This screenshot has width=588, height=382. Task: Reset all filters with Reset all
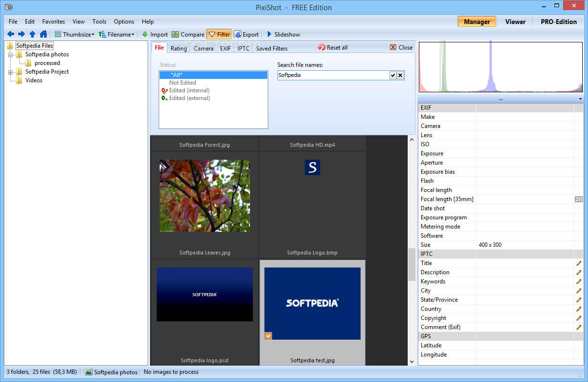333,48
